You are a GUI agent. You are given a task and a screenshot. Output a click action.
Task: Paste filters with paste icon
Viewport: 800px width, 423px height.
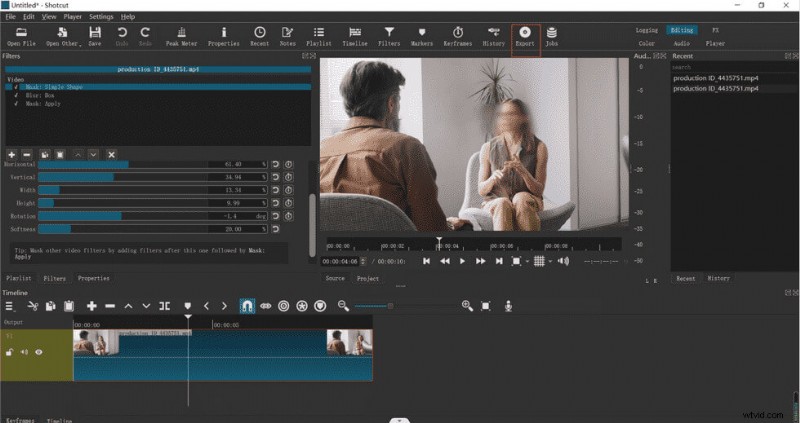(60, 154)
